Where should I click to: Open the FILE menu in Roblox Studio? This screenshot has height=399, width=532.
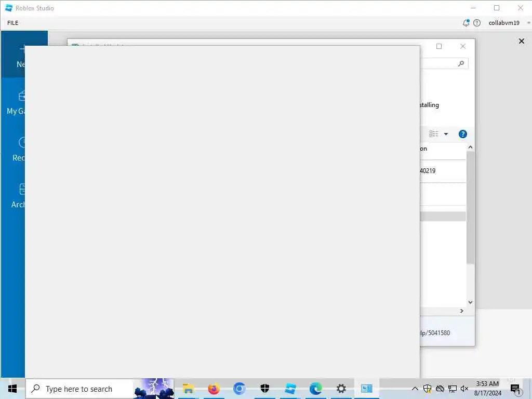[x=13, y=23]
